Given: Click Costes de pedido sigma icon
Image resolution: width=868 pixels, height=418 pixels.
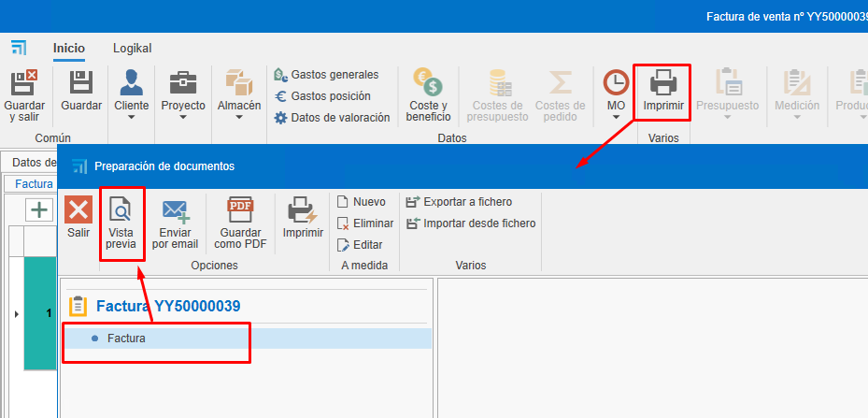Looking at the screenshot, I should click(561, 82).
